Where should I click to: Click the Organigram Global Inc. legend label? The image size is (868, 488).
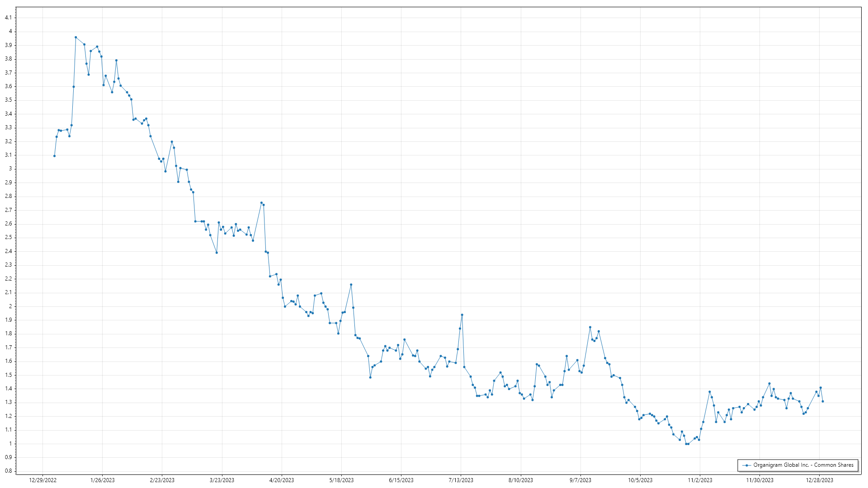click(803, 465)
